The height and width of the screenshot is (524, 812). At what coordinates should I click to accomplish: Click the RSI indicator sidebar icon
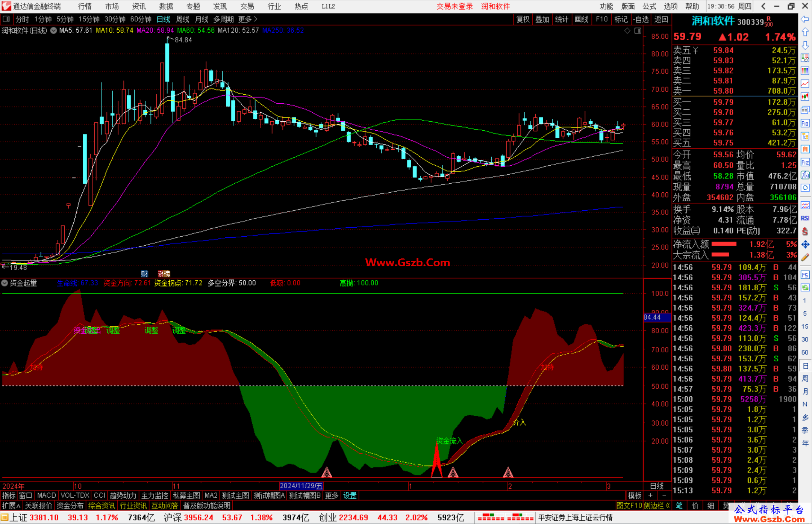click(805, 218)
